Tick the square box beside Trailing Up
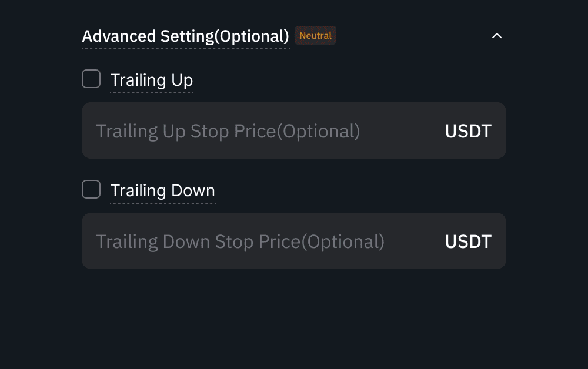This screenshot has height=369, width=588. [x=91, y=79]
